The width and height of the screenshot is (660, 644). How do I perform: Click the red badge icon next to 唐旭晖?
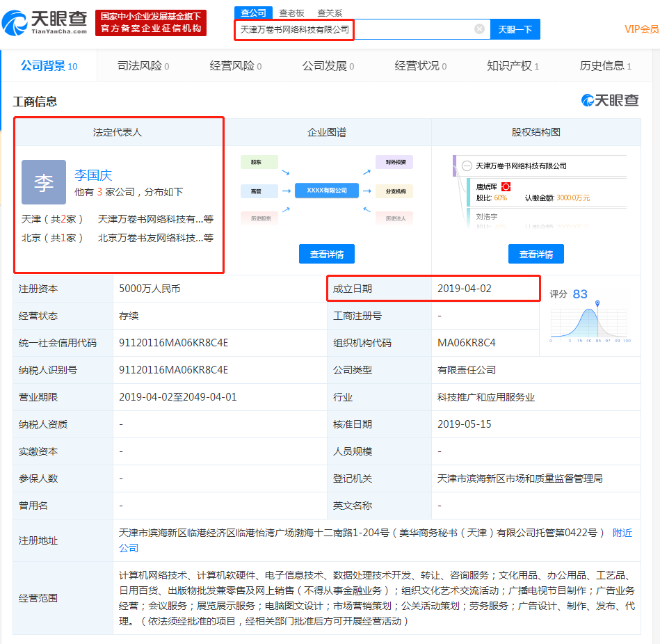(x=506, y=186)
